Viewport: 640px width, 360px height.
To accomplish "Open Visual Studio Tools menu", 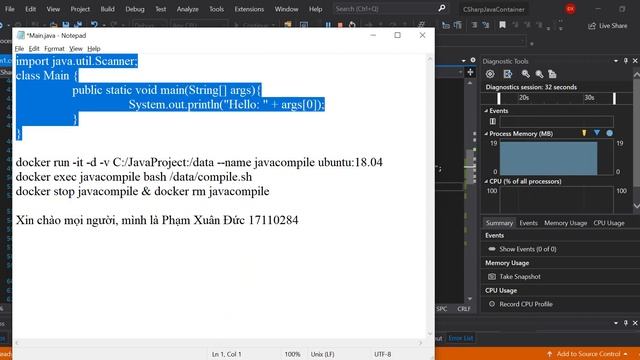I will (x=216, y=9).
